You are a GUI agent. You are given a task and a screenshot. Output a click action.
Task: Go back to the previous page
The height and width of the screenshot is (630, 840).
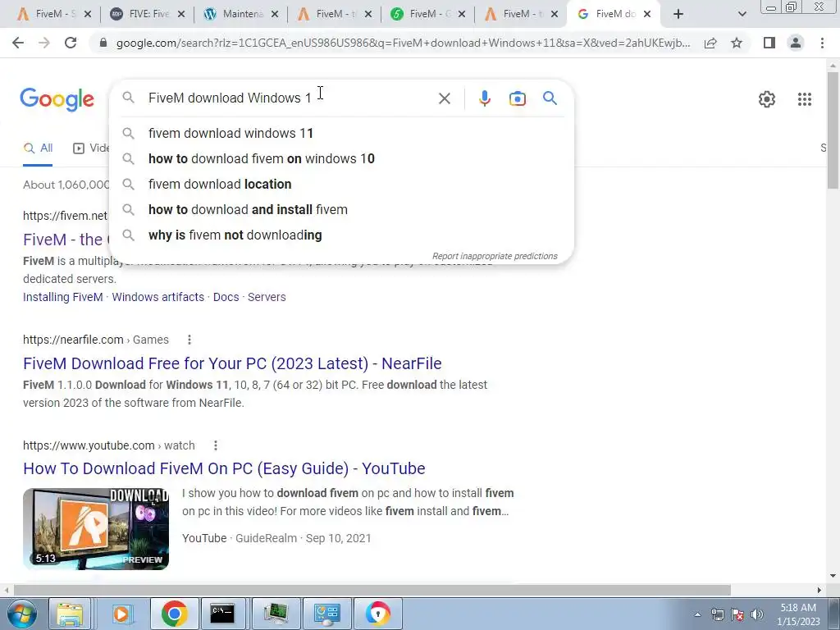[18, 43]
